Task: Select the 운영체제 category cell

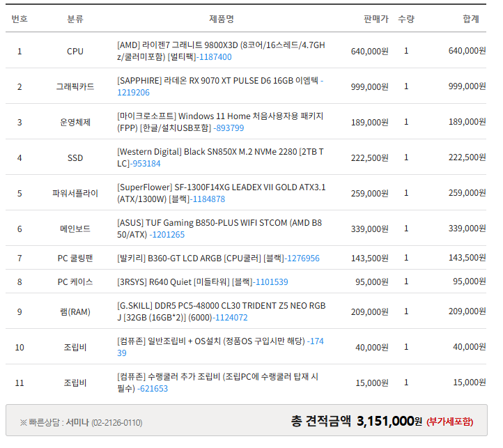Action: pyautogui.click(x=75, y=122)
